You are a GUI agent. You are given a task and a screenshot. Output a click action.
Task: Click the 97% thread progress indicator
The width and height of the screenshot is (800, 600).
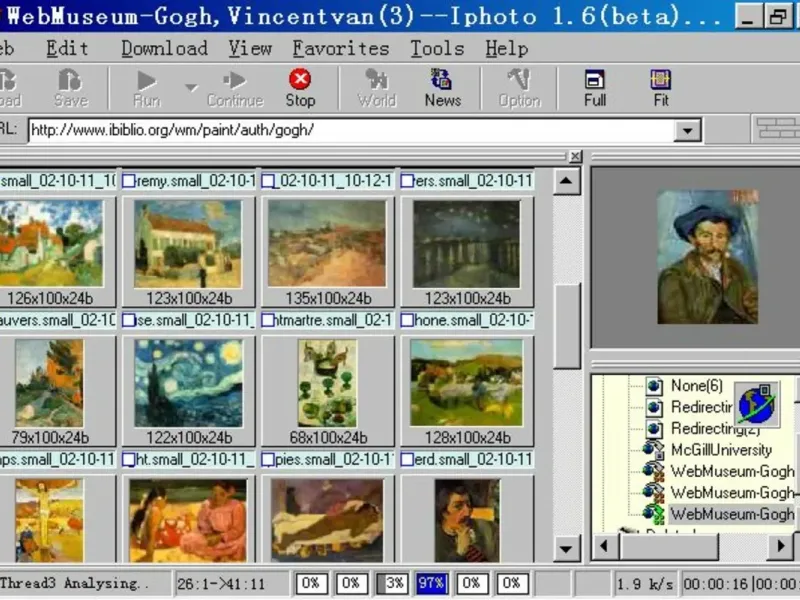(x=431, y=583)
